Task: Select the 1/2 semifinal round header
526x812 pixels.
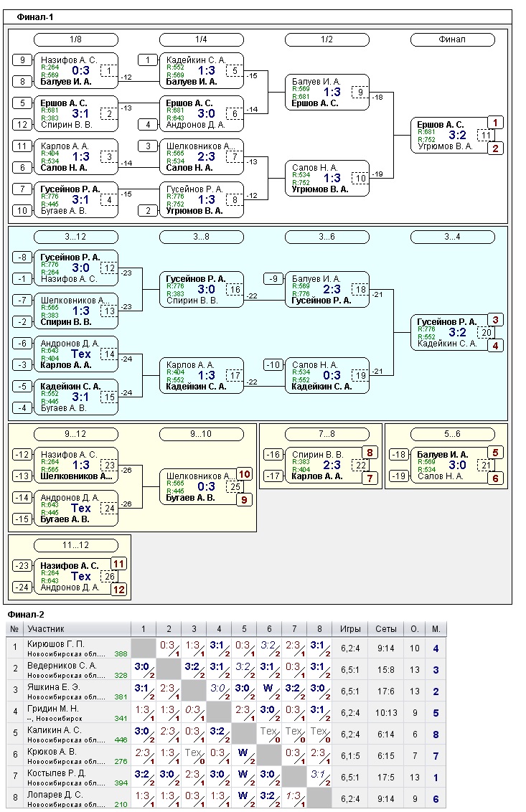Action: coord(327,39)
